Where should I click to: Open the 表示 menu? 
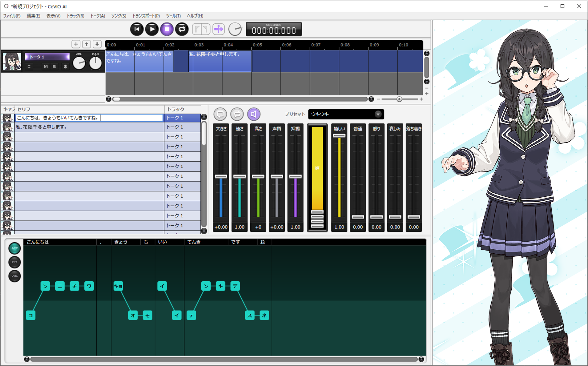[x=53, y=16]
